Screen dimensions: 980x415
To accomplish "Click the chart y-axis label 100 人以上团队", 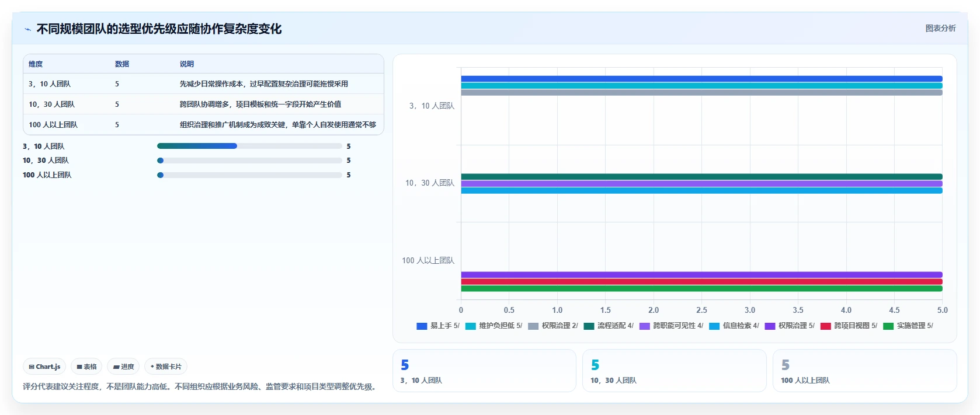I will pos(428,260).
